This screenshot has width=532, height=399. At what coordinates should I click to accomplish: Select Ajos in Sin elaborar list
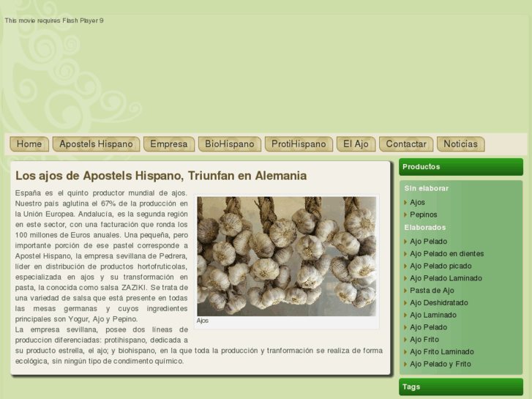(x=417, y=202)
